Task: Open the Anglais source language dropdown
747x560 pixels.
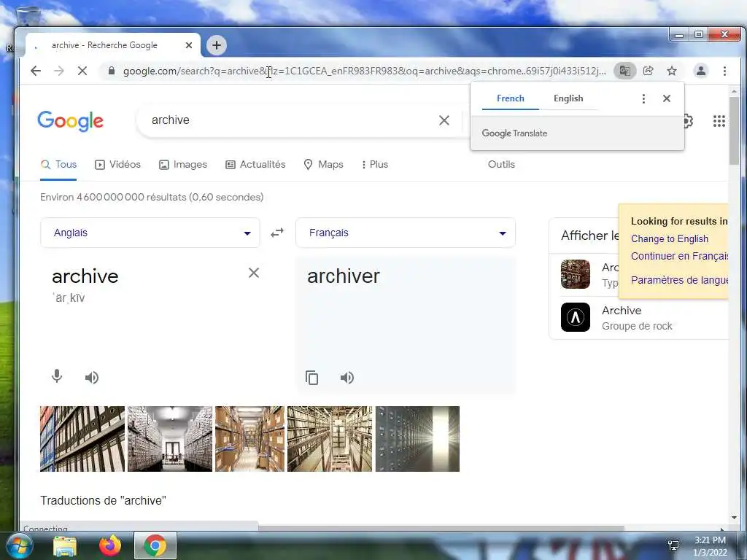Action: tap(150, 233)
